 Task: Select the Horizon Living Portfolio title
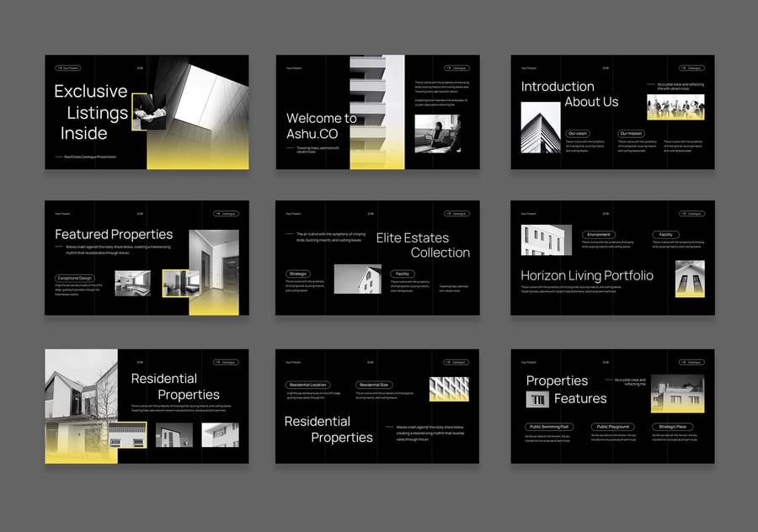tap(586, 275)
